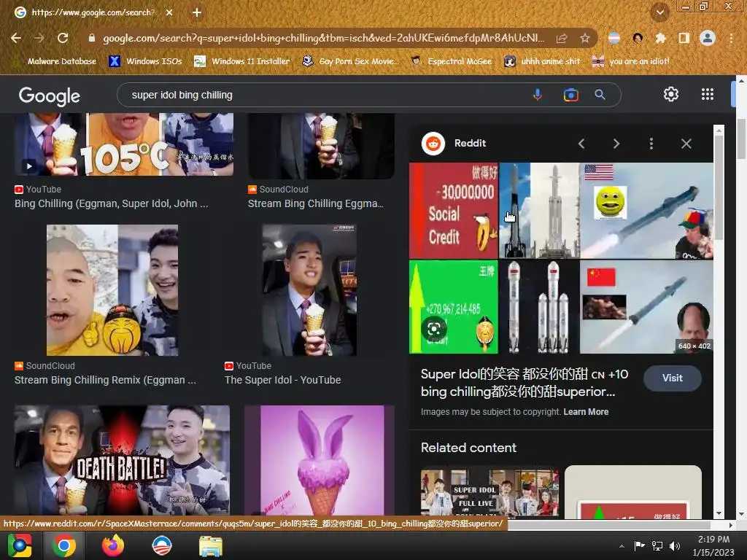Open the striped flag extension icon

[x=614, y=38]
